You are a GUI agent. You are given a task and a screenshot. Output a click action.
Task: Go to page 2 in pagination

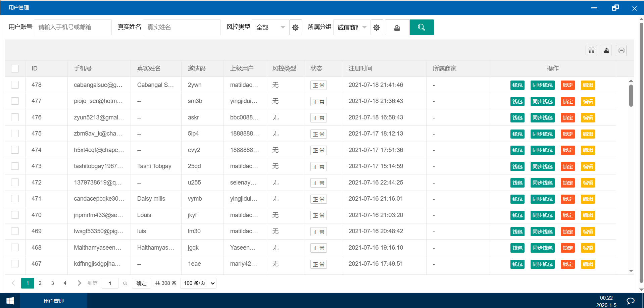40,283
